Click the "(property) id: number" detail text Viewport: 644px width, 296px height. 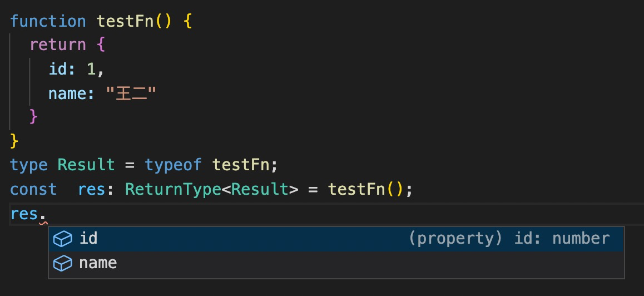[x=509, y=239]
